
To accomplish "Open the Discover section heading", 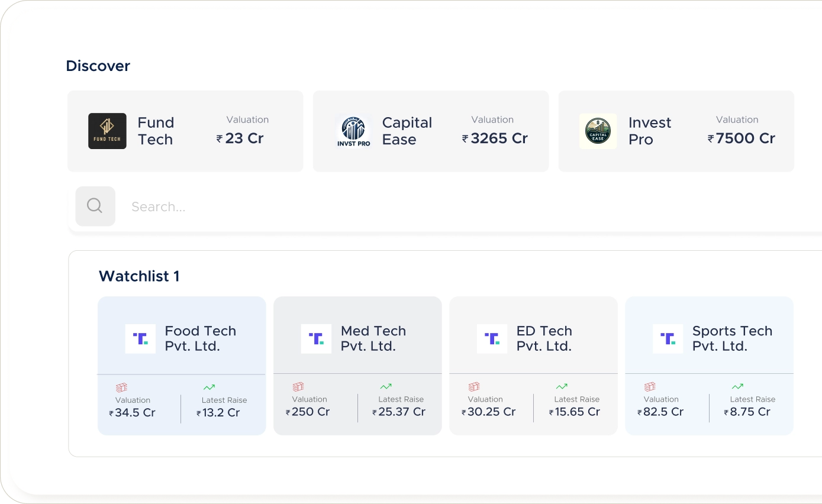I will [98, 66].
